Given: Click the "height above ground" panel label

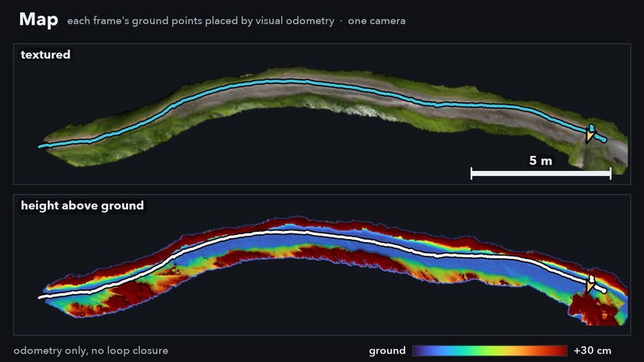Looking at the screenshot, I should coord(82,205).
